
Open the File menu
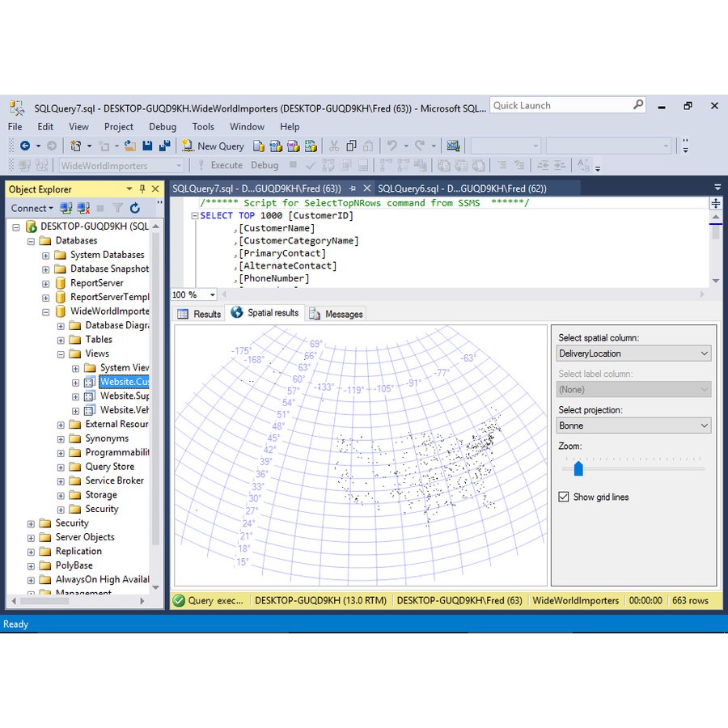point(15,127)
